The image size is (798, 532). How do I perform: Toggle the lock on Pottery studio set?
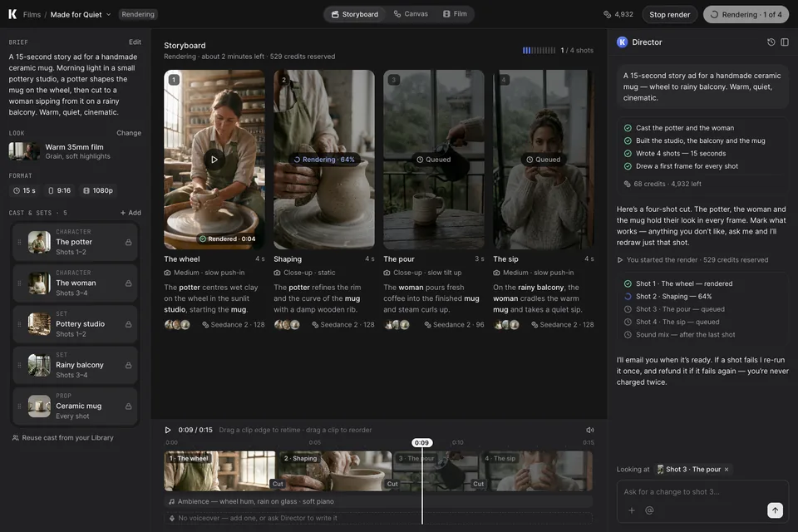click(128, 324)
